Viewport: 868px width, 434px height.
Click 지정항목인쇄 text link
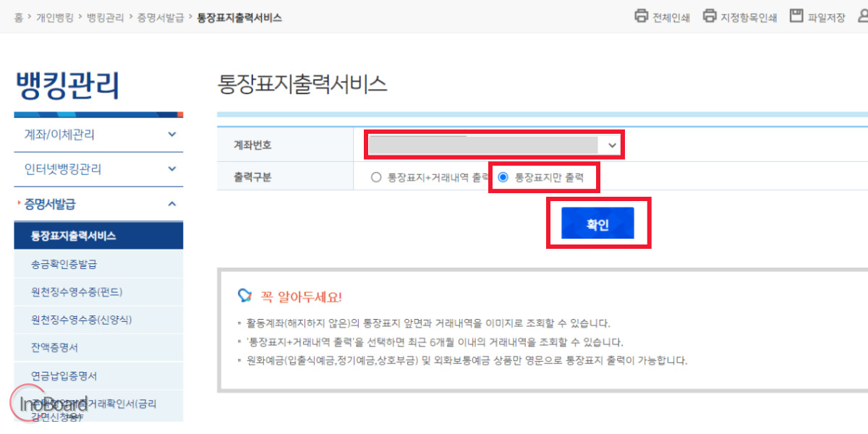(x=749, y=17)
